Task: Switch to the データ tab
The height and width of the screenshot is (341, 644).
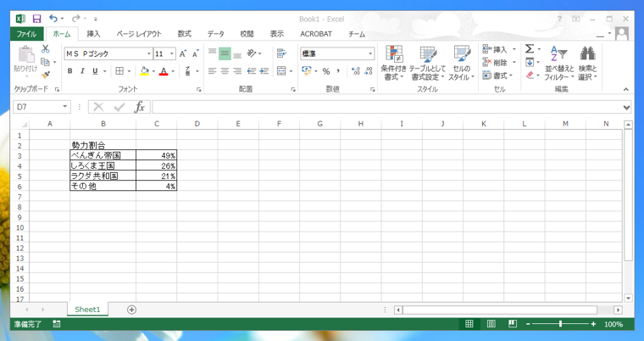Action: [215, 34]
